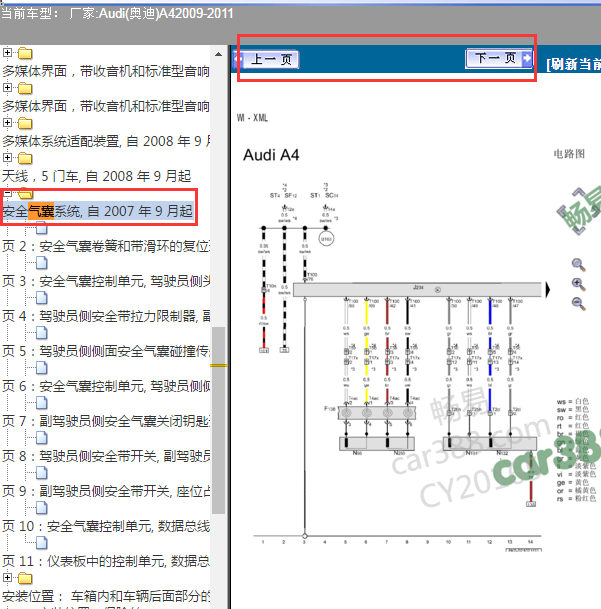
Task: Select 多媒体系统适配装置, 自 2008 年 entry
Action: [x=106, y=141]
